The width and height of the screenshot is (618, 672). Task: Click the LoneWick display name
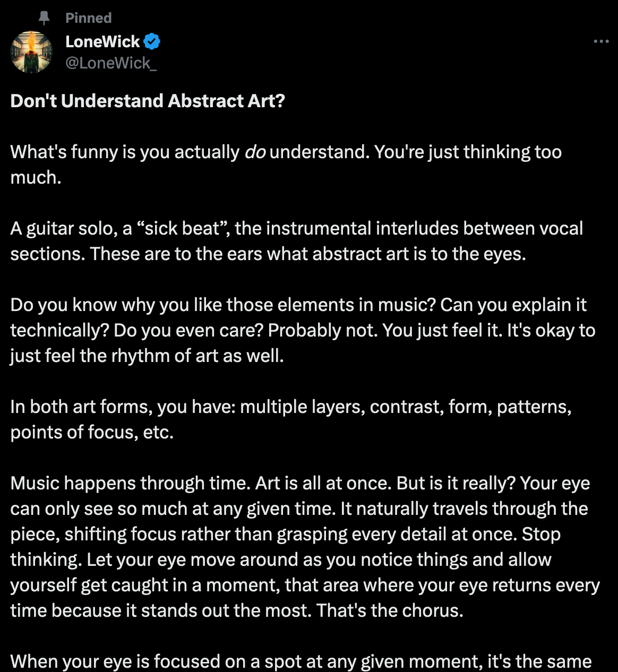[x=102, y=41]
